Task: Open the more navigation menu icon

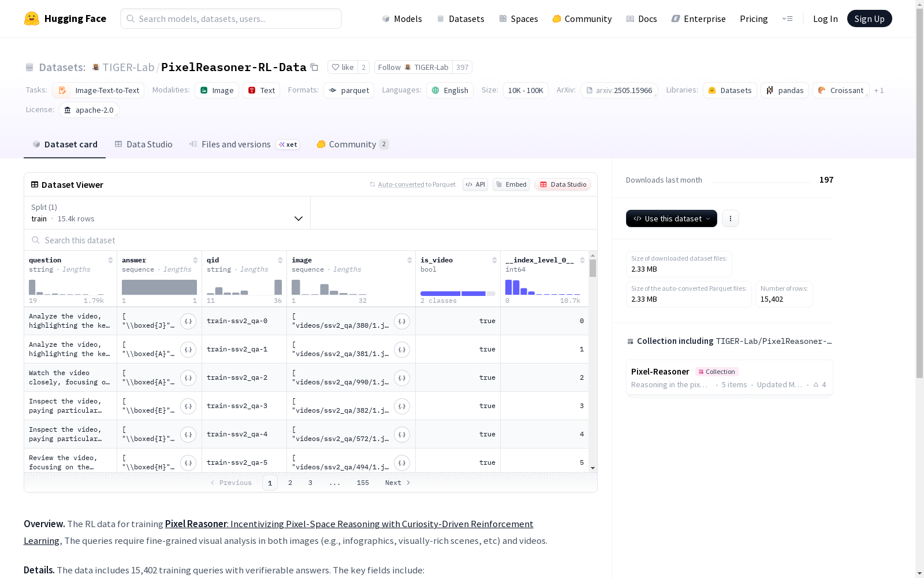Action: (787, 18)
